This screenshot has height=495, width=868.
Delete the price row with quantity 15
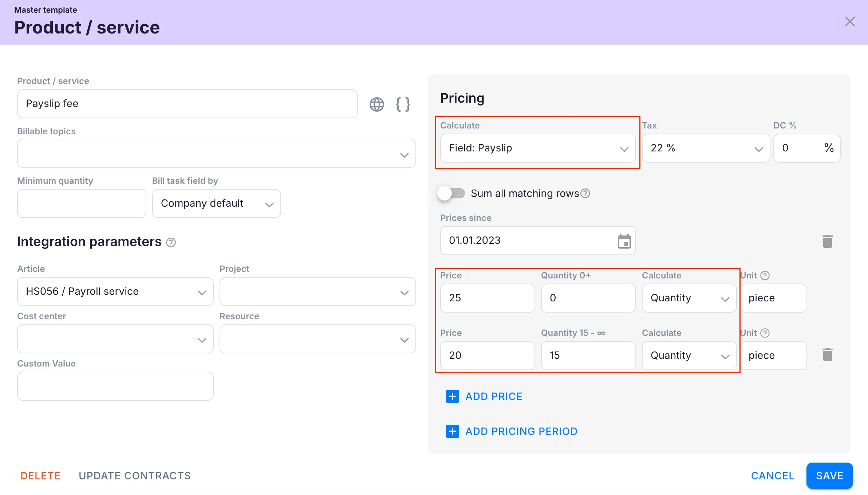(827, 355)
